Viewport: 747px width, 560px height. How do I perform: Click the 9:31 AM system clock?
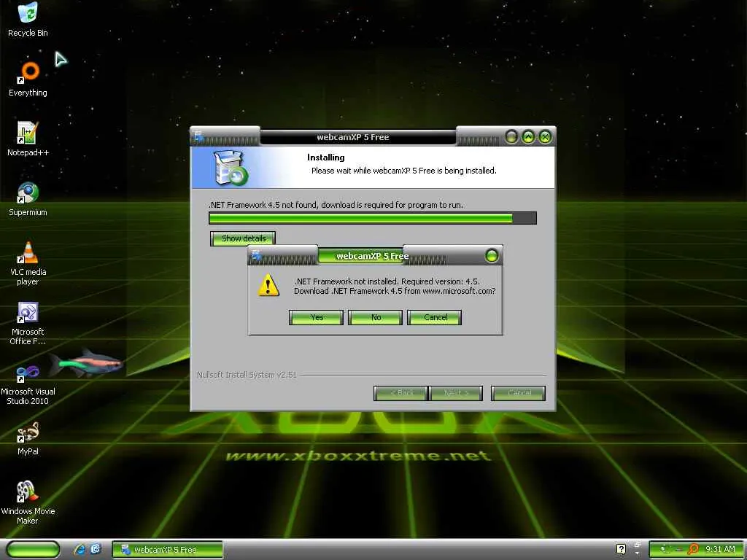click(720, 549)
